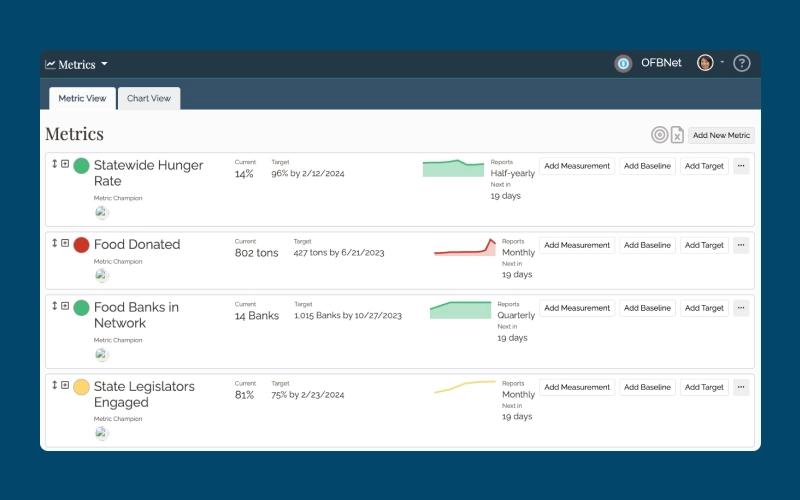Viewport: 800px width, 500px height.
Task: Select the Metric View tab
Action: [x=82, y=98]
